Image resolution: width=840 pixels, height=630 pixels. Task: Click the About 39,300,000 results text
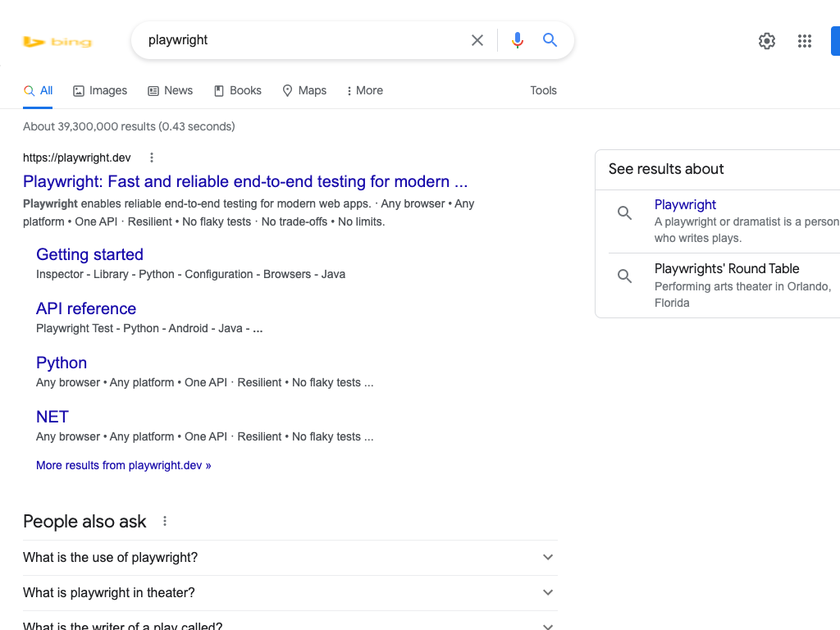click(x=129, y=126)
